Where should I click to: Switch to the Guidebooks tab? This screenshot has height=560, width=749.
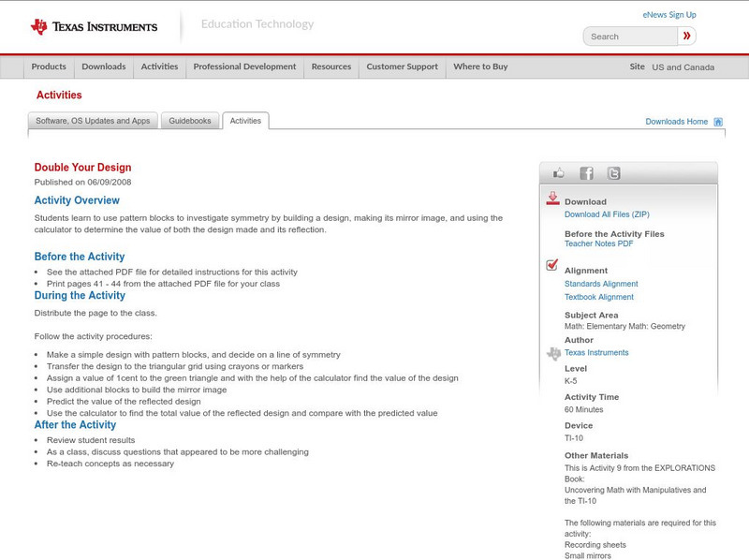pos(190,121)
